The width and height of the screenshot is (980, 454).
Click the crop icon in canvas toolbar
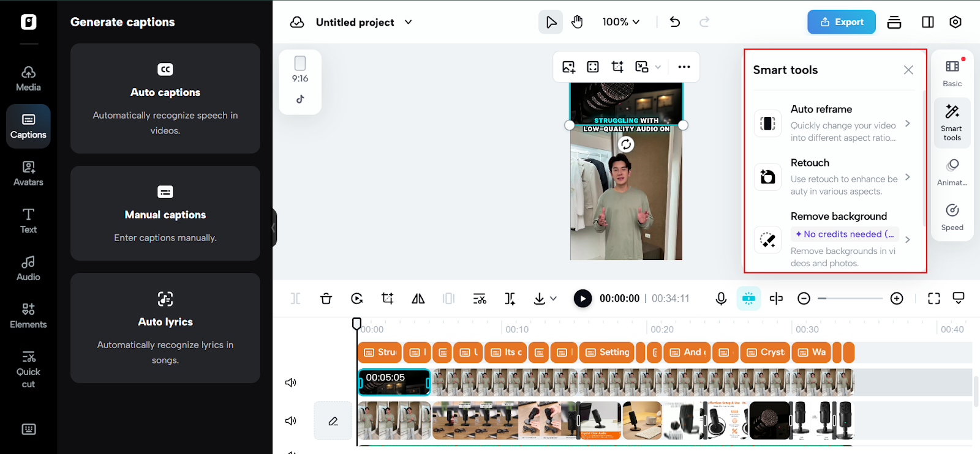(617, 67)
